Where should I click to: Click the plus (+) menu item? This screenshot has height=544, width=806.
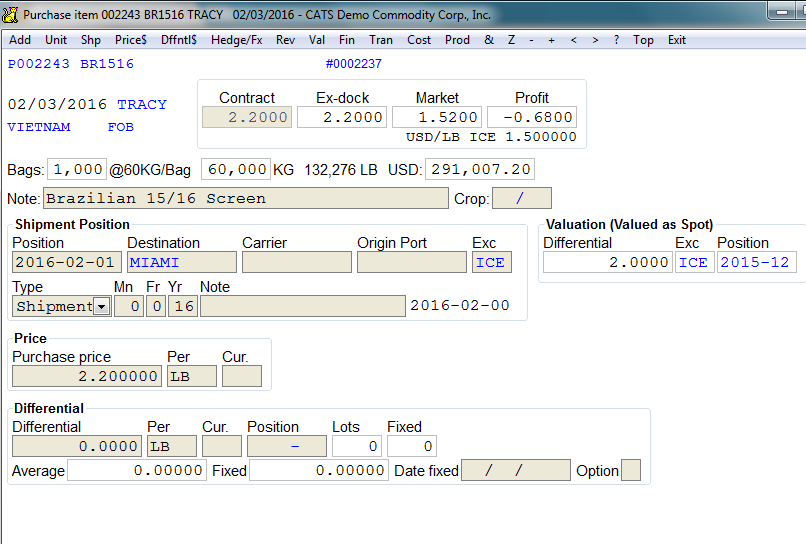552,40
